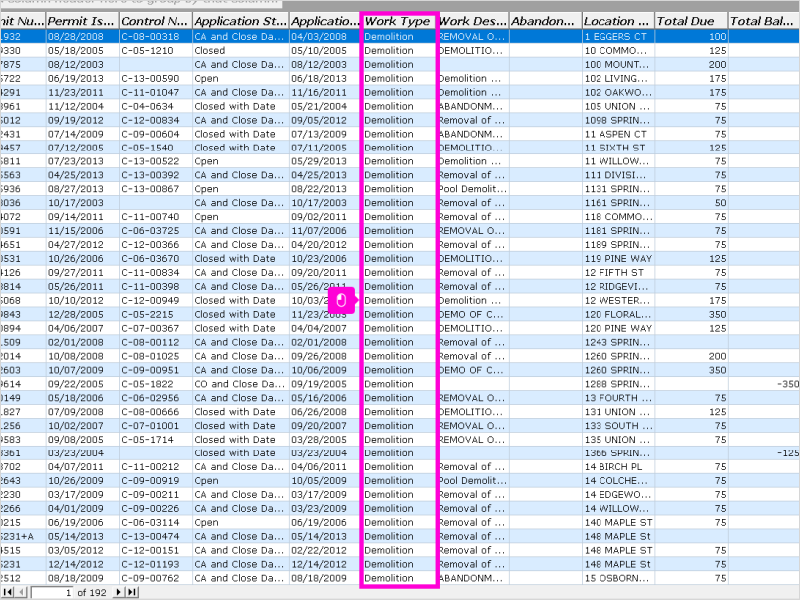Viewport: 800px width, 600px height.
Task: Click Open status in row C-09-00919
Action: 240,481
